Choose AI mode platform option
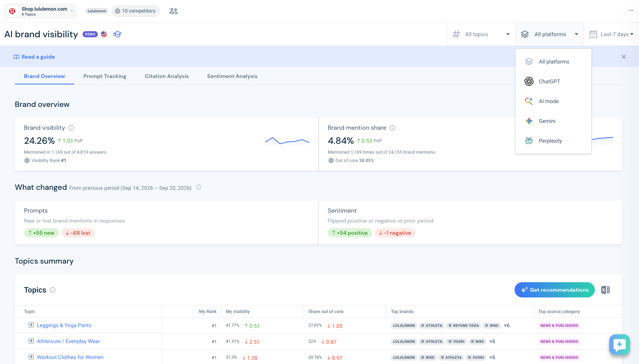This screenshot has height=364, width=639. [x=553, y=101]
